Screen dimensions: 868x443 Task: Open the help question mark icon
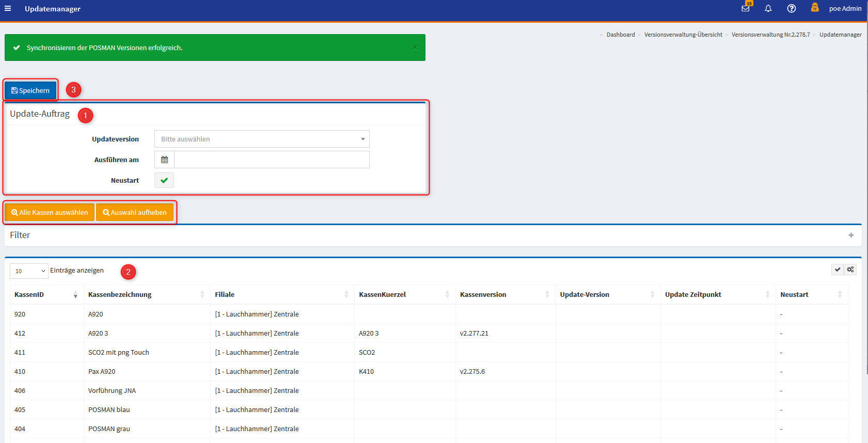(x=791, y=8)
